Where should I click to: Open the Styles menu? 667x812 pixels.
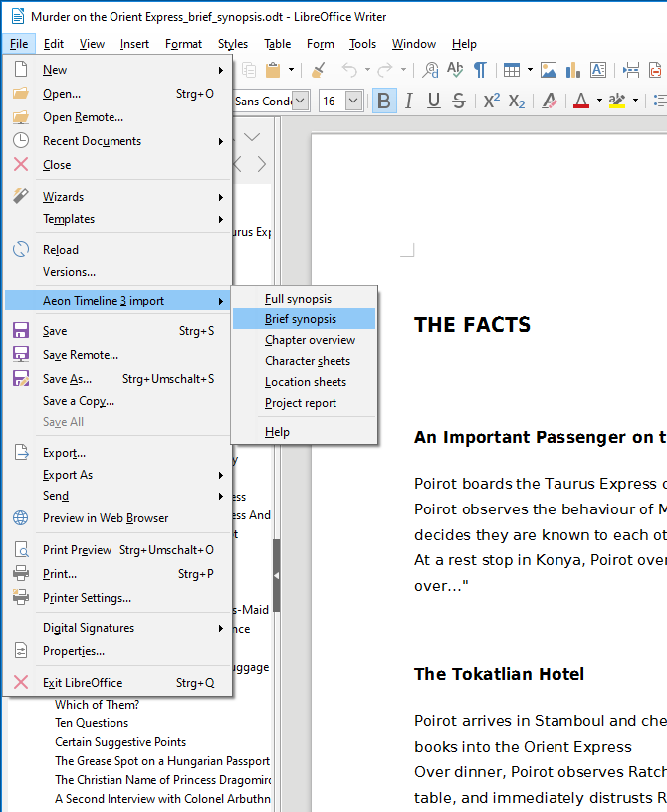pyautogui.click(x=233, y=44)
